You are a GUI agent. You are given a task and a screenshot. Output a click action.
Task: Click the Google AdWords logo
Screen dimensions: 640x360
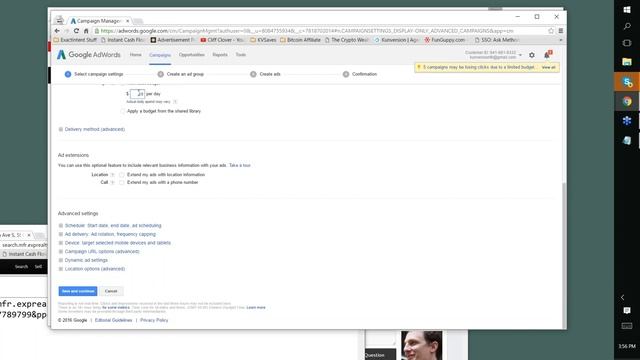click(89, 55)
